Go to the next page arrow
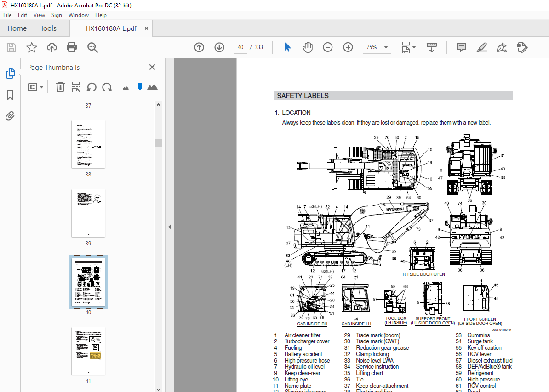549x392 pixels. tap(219, 47)
